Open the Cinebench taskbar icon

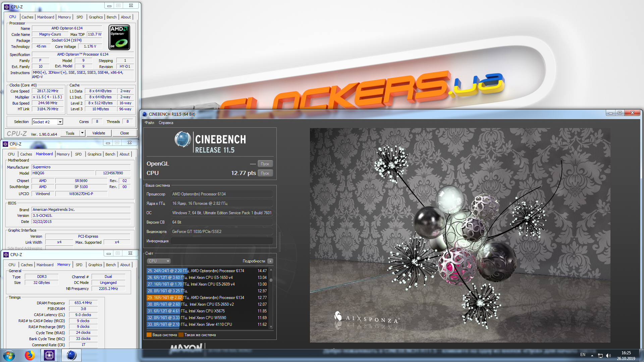click(71, 355)
